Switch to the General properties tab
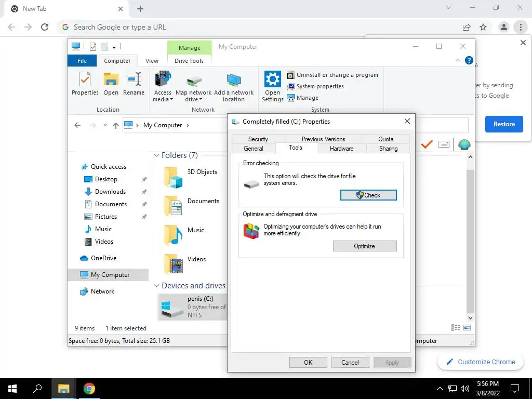 click(x=254, y=149)
